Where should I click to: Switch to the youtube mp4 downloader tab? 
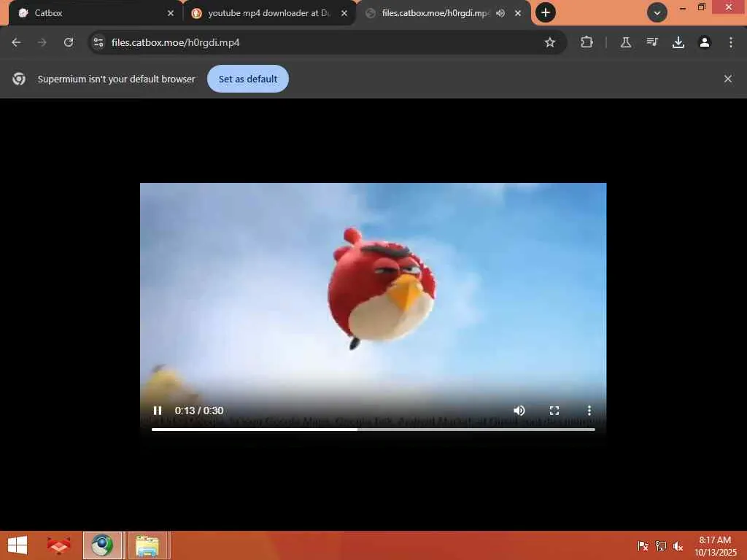point(269,13)
